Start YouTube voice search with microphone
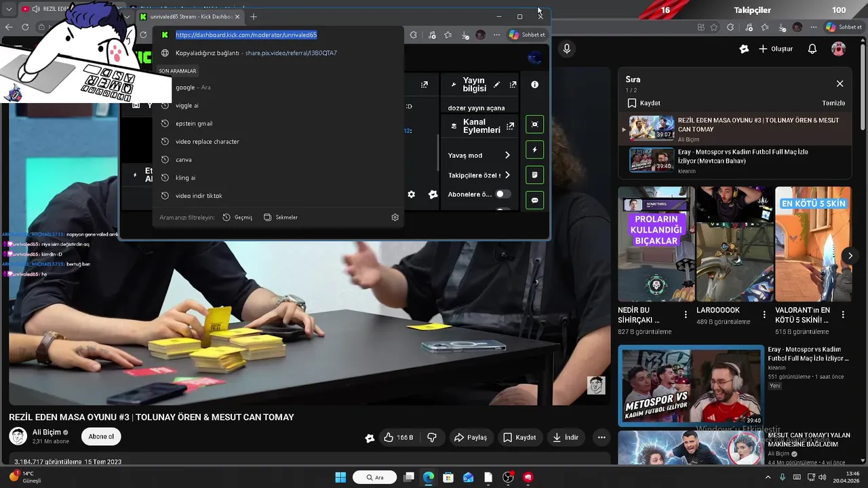868x488 pixels. coord(567,49)
